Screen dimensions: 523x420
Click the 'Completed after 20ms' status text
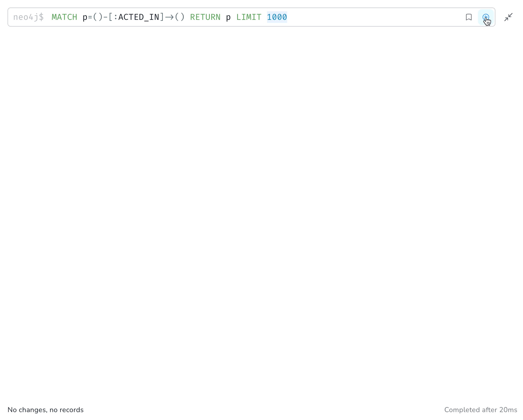pyautogui.click(x=480, y=410)
